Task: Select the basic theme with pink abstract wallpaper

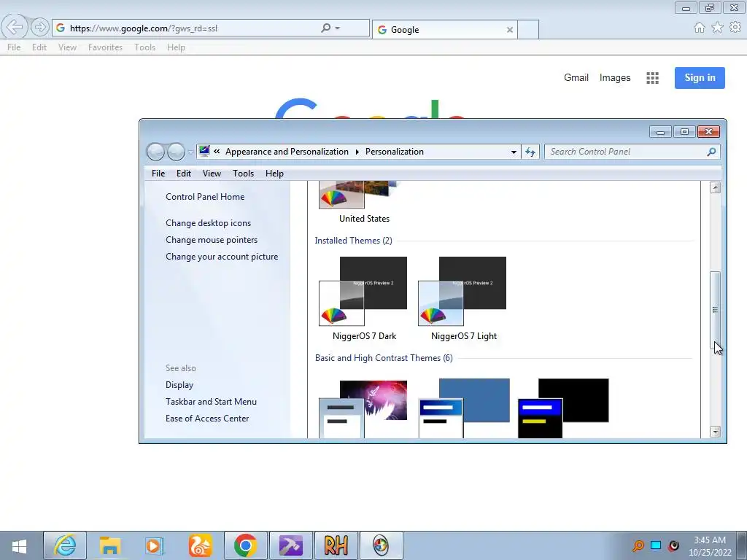Action: tap(363, 408)
